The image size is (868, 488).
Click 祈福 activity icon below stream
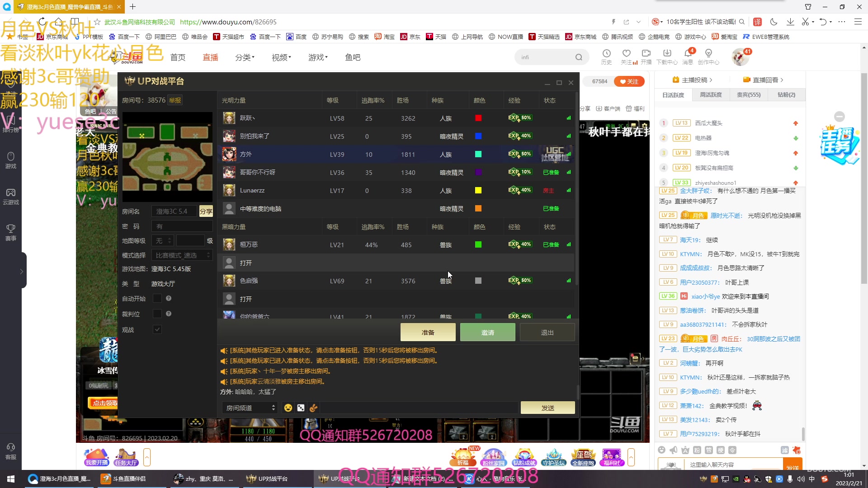(x=463, y=456)
